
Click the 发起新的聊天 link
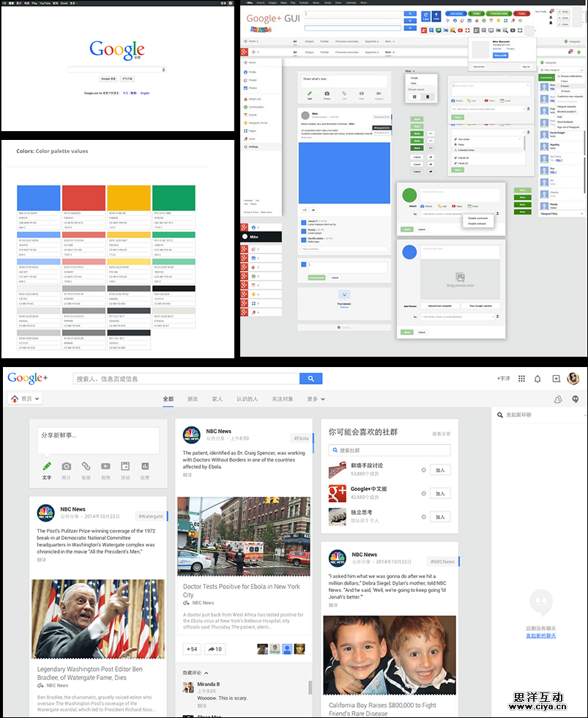coord(541,636)
